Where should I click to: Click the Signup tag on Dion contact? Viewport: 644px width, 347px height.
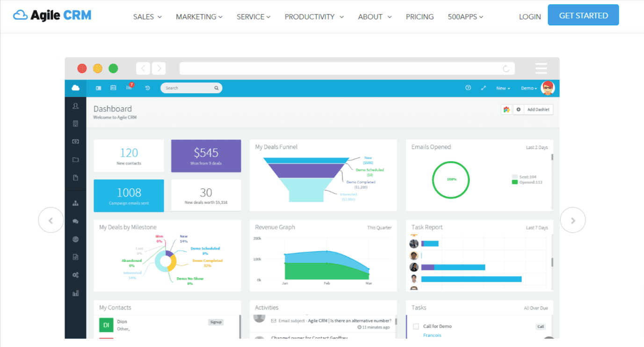216,322
